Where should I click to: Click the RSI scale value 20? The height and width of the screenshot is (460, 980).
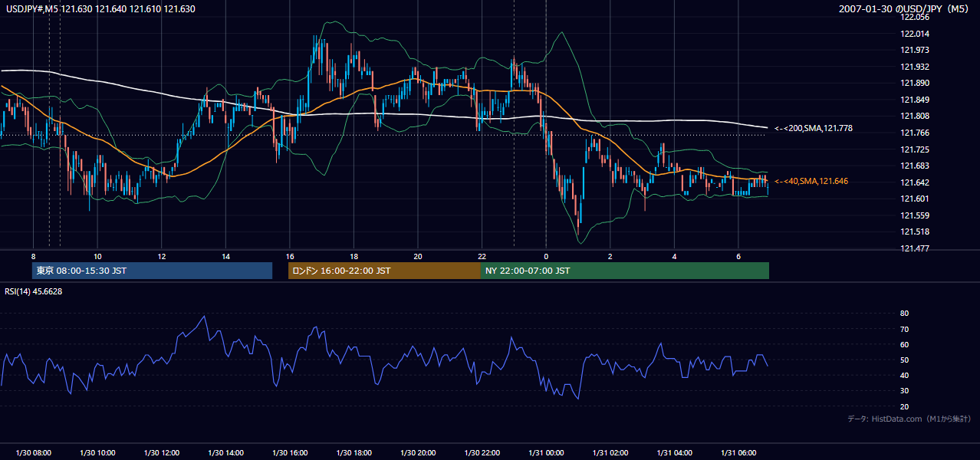[904, 406]
